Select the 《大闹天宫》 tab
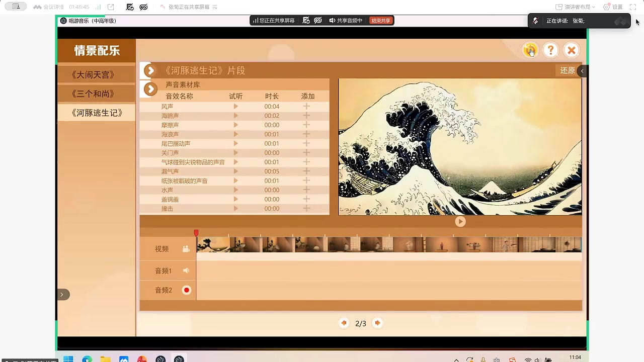This screenshot has height=362, width=644. [96, 74]
